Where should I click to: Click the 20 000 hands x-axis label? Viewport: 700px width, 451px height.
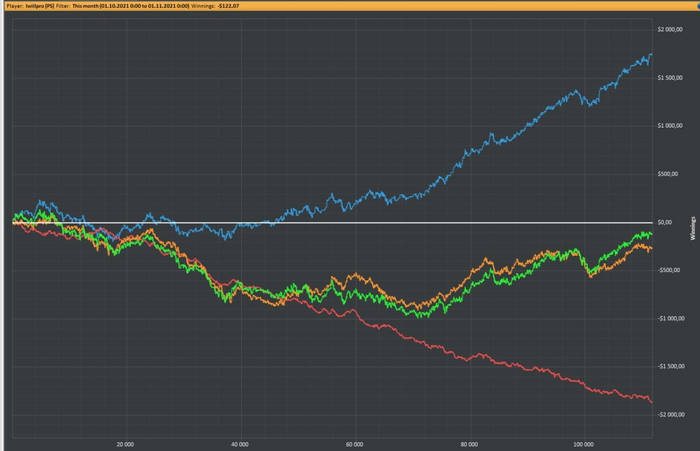point(125,444)
